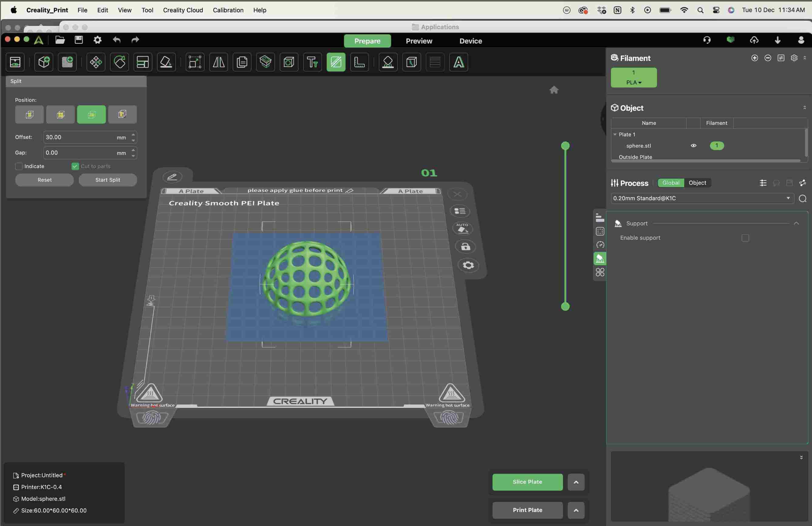Open the 0.20mm Standard@K1C preset dropdown
The image size is (812, 526).
pos(702,198)
